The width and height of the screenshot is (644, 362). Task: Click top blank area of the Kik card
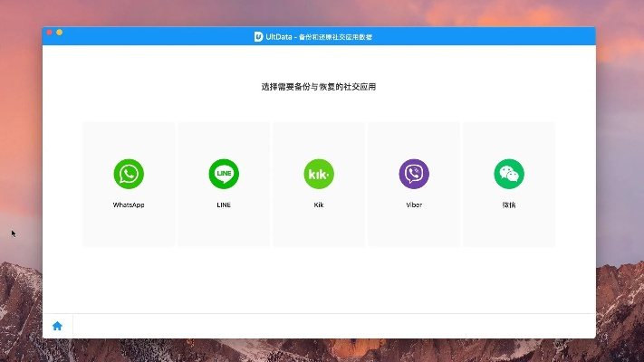tap(319, 138)
